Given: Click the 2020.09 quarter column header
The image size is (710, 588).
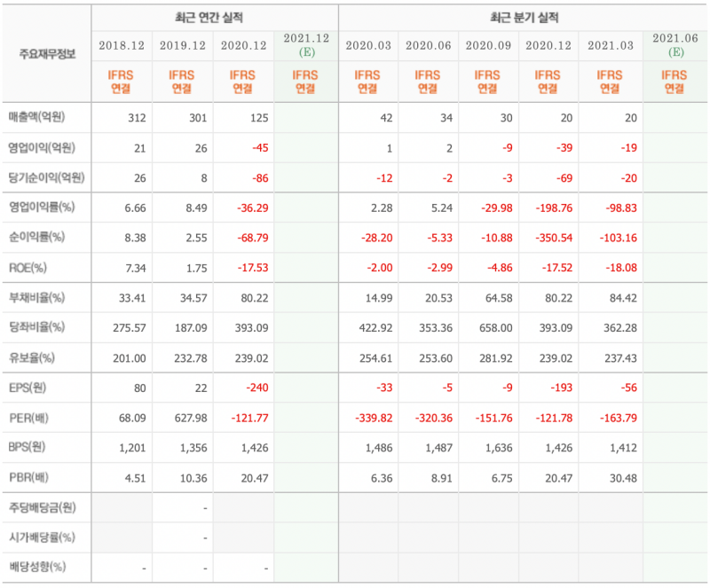Looking at the screenshot, I should click(x=488, y=46).
